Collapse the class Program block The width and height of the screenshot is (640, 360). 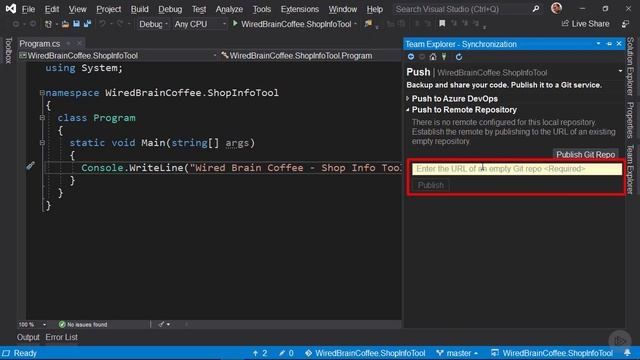42,118
